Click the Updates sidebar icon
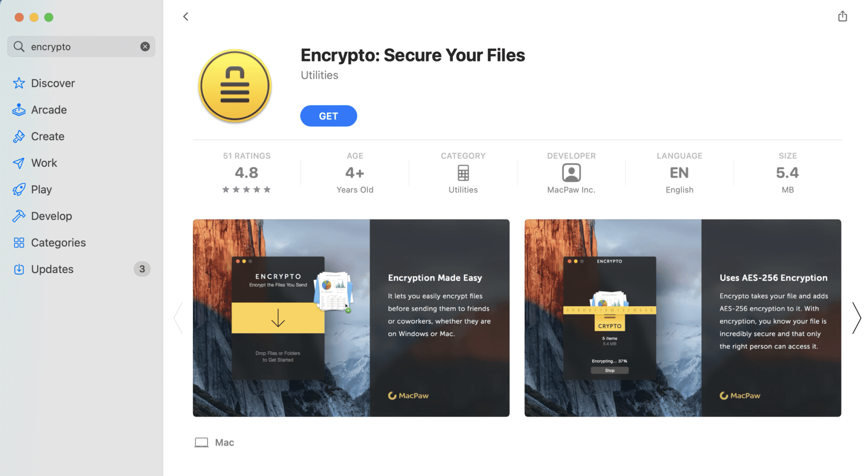 [x=19, y=269]
